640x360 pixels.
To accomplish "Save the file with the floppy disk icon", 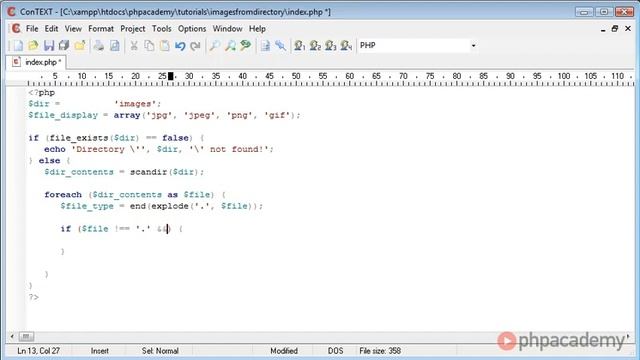I will click(49, 46).
